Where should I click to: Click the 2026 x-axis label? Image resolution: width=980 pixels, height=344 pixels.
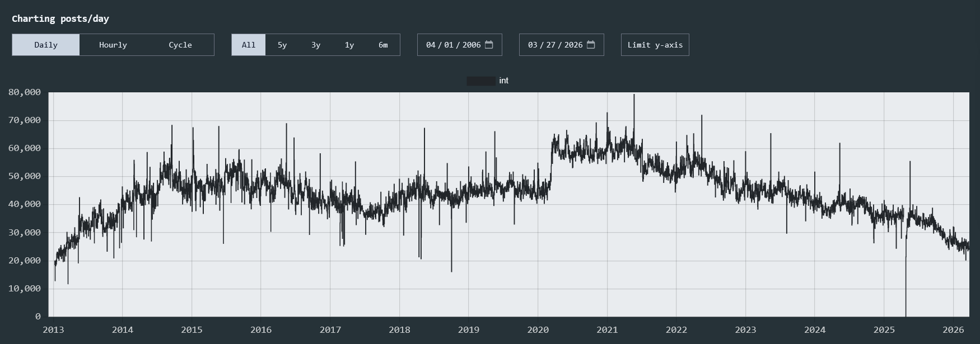coord(954,329)
